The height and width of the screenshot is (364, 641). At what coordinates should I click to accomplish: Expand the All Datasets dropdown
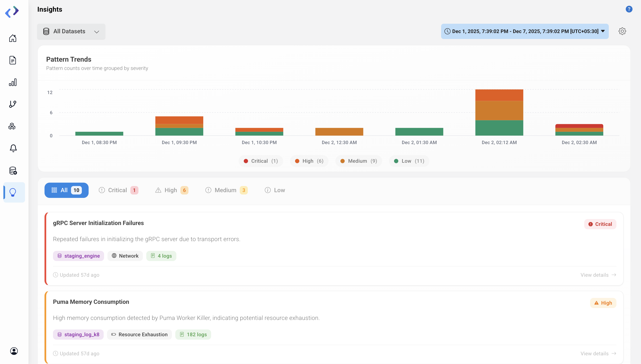71,31
